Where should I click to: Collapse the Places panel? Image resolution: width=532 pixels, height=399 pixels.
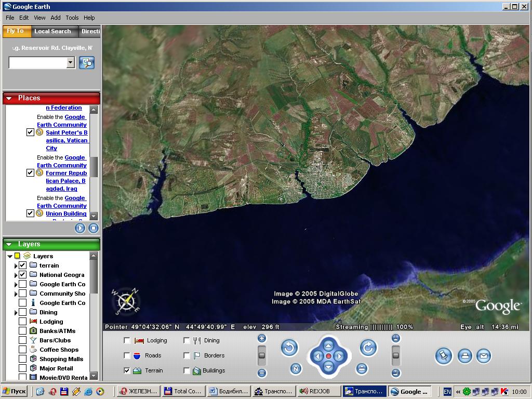[9, 98]
